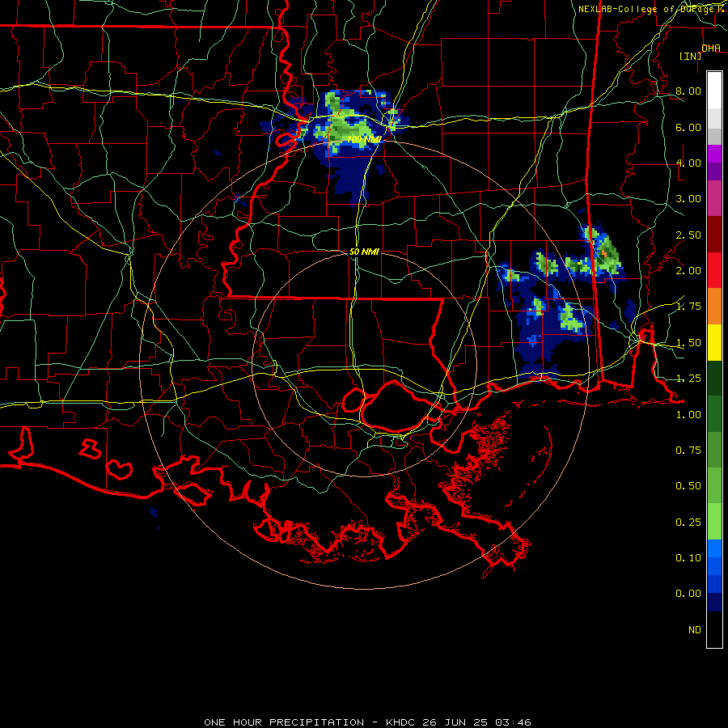Select the 1.75 legend value
This screenshot has width=728, height=728.
tap(688, 307)
